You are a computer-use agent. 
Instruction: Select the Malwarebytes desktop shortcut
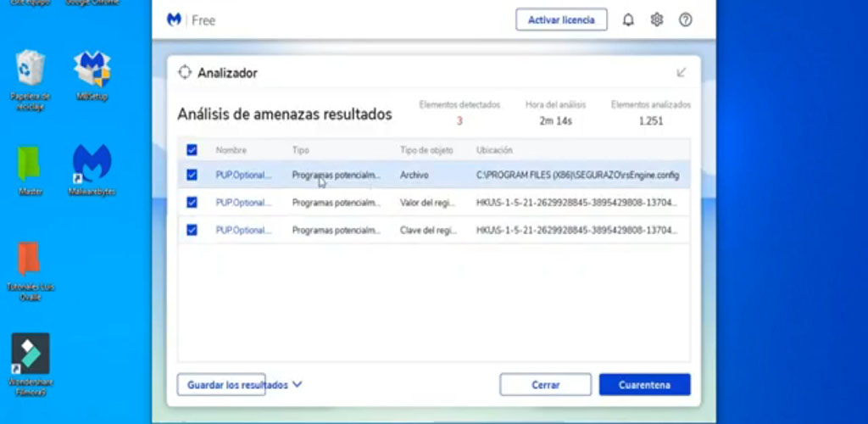tap(92, 170)
